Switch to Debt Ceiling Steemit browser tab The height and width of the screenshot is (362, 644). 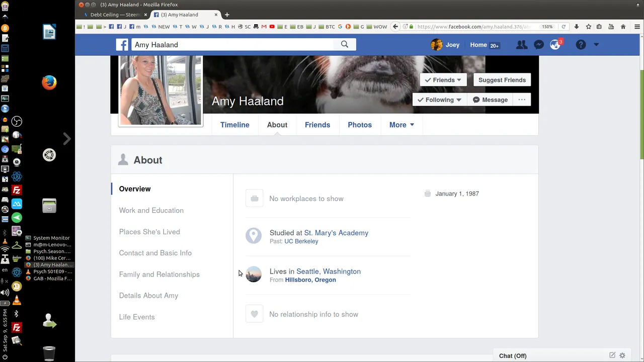[x=115, y=15]
